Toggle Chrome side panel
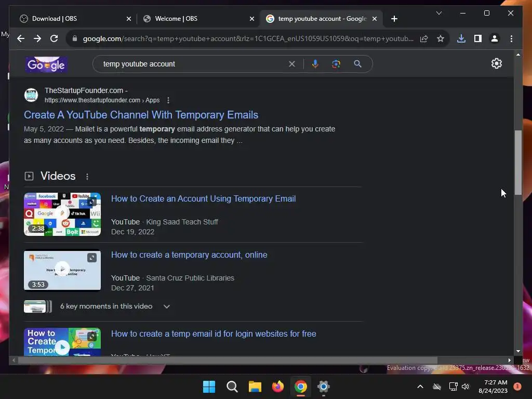 [x=478, y=38]
